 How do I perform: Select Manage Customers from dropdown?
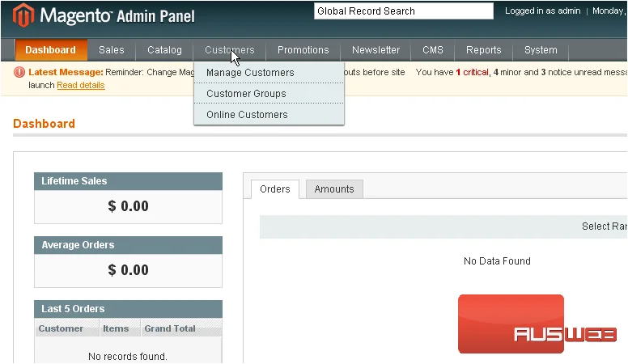tap(269, 73)
